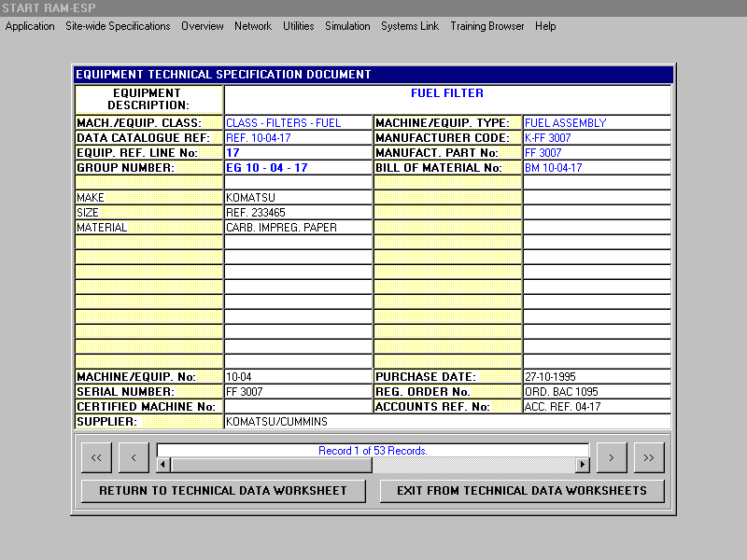Screen dimensions: 747x560
Task: Open the Systems Link menu
Action: pyautogui.click(x=410, y=26)
